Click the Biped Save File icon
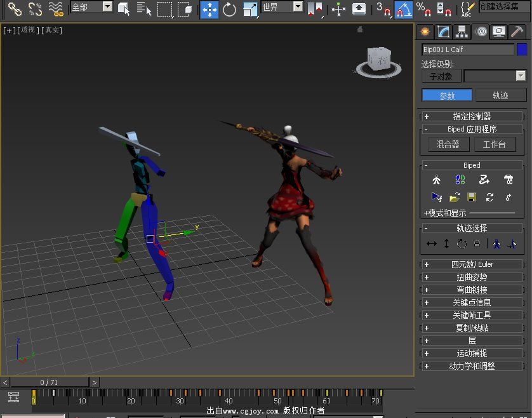This screenshot has height=418, width=532. (472, 197)
